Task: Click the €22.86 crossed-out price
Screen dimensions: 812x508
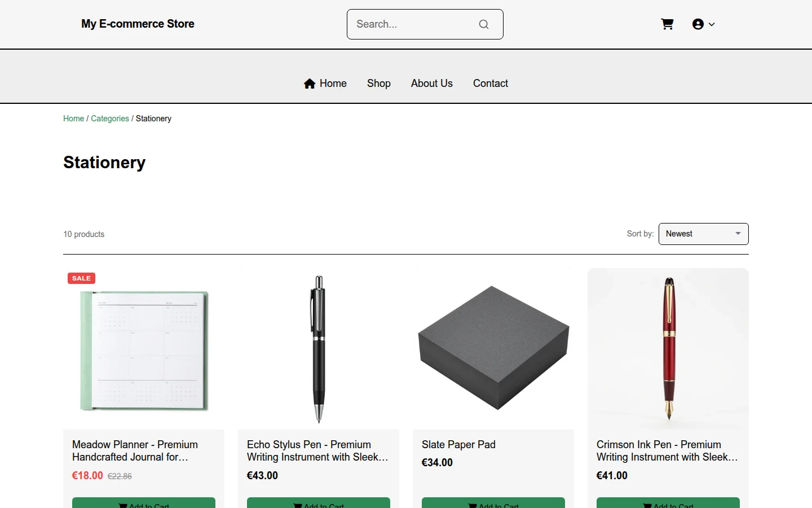Action: [x=120, y=476]
